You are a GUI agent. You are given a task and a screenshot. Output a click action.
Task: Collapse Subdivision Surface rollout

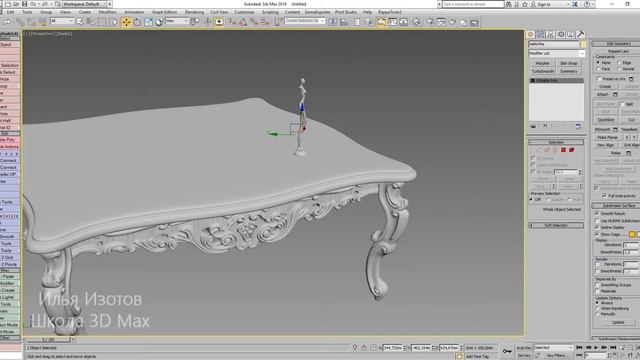[x=616, y=206]
